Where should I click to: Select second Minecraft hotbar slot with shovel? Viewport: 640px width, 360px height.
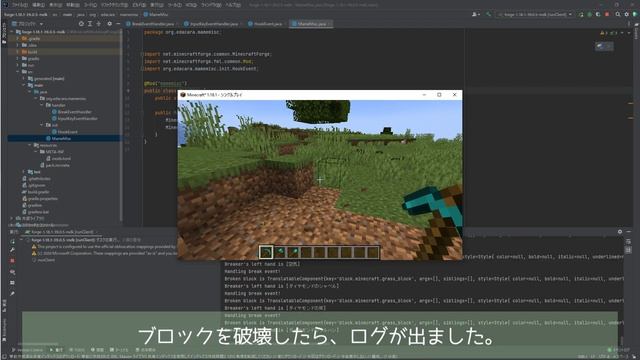[280, 252]
